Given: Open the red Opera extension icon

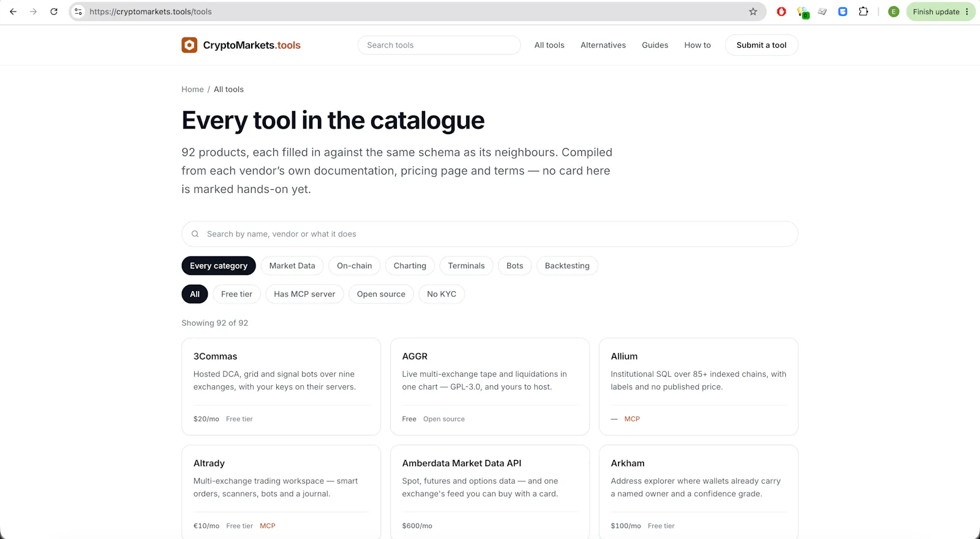Looking at the screenshot, I should click(781, 12).
